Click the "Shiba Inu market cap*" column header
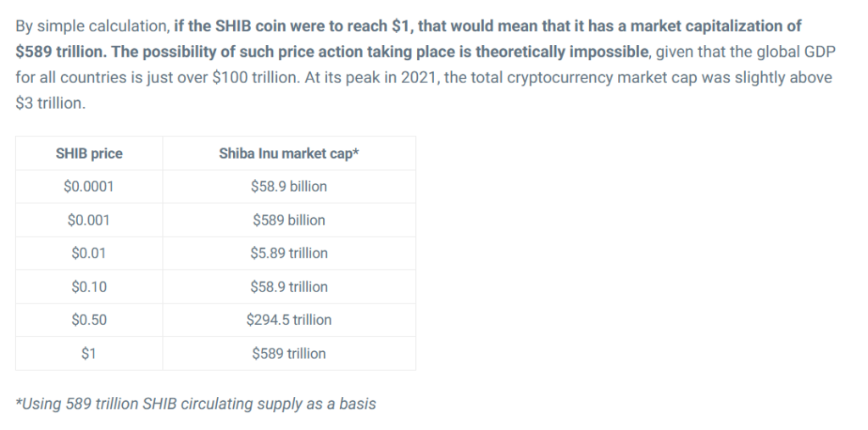The image size is (868, 430). coord(288,154)
